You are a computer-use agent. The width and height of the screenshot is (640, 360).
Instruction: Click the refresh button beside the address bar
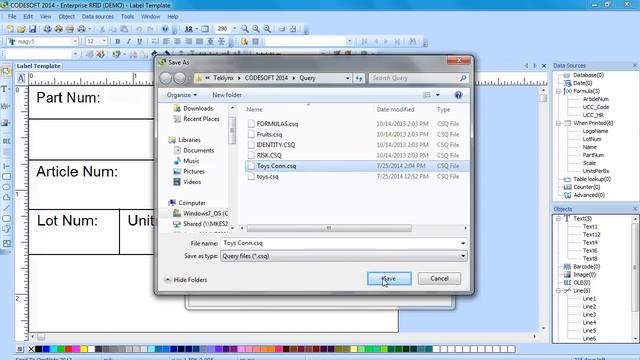point(359,78)
